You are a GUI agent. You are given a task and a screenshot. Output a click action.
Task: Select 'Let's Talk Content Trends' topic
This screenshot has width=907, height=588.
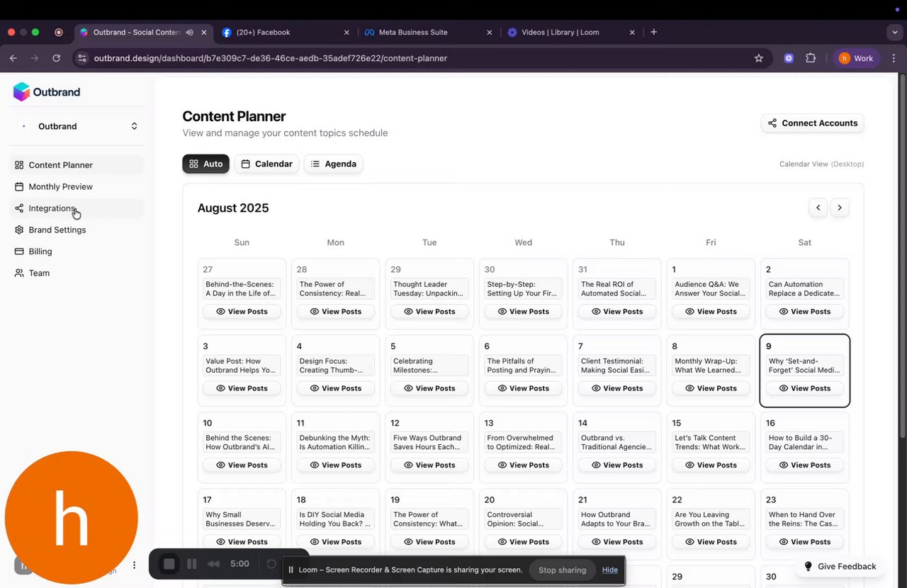(711, 442)
